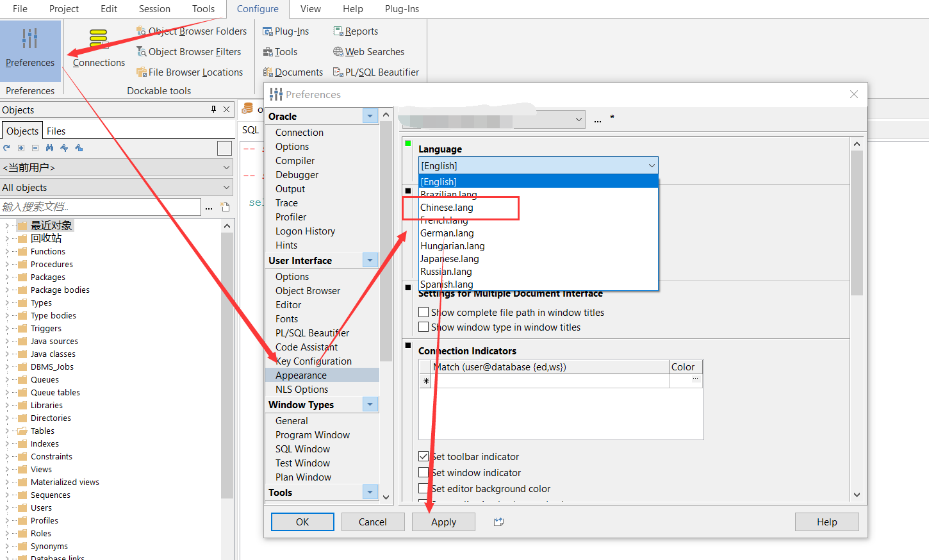The width and height of the screenshot is (929, 560).
Task: Pin the Objects panel
Action: pos(214,110)
